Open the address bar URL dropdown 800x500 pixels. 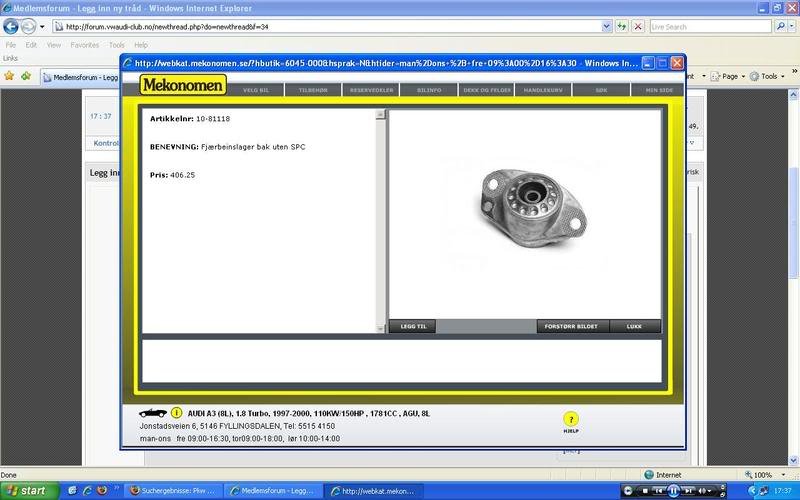coord(607,27)
